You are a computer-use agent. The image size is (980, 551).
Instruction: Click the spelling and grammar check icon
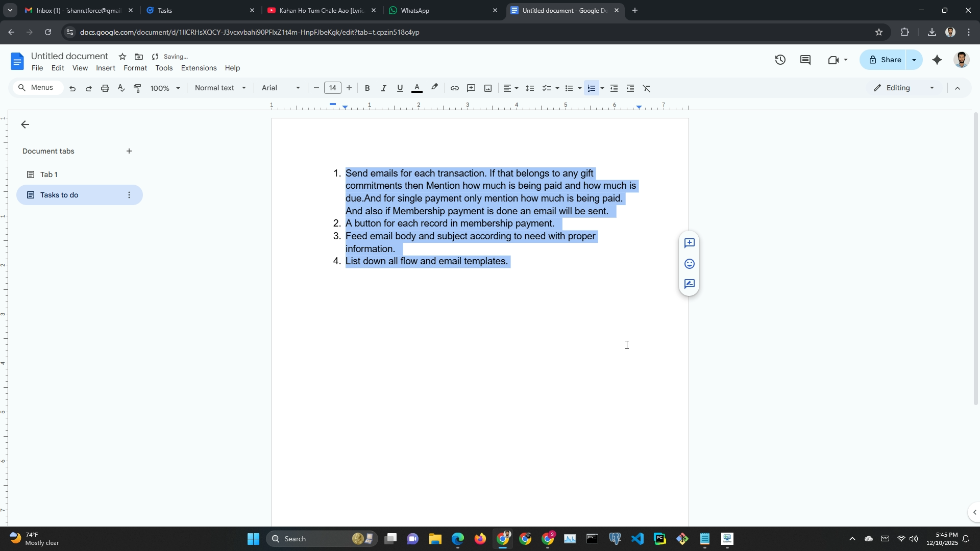point(121,88)
